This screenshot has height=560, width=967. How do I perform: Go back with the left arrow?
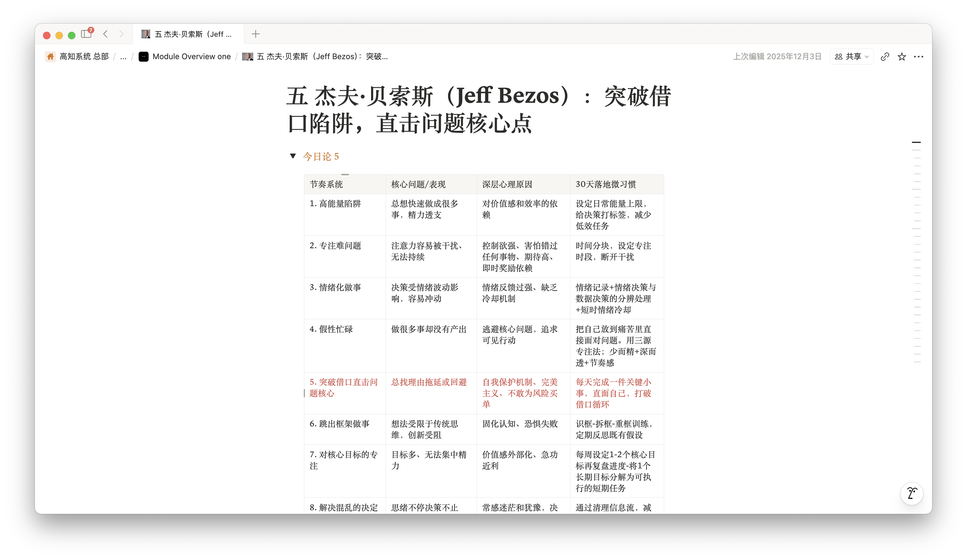pyautogui.click(x=106, y=34)
